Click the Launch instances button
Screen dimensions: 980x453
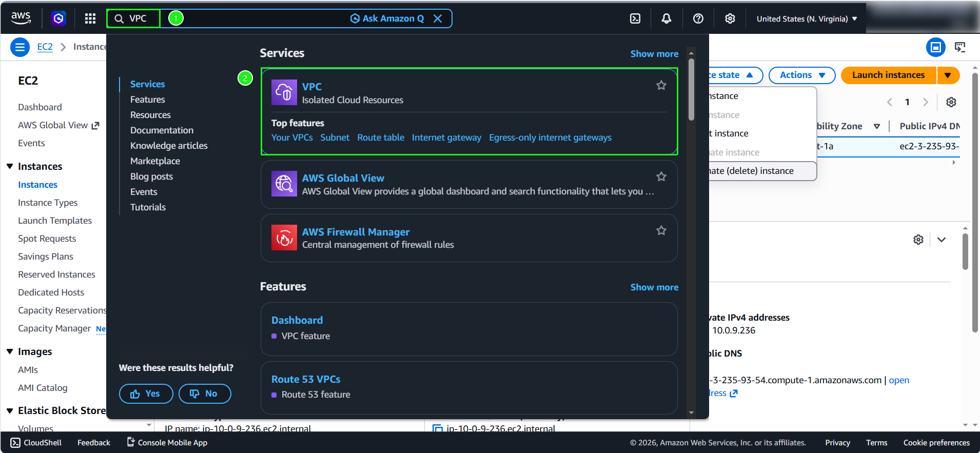pyautogui.click(x=889, y=75)
